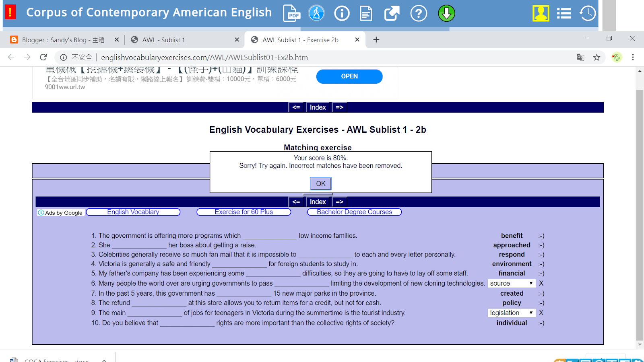644x362 pixels.
Task: Open the COCA document texts icon
Action: (366, 13)
